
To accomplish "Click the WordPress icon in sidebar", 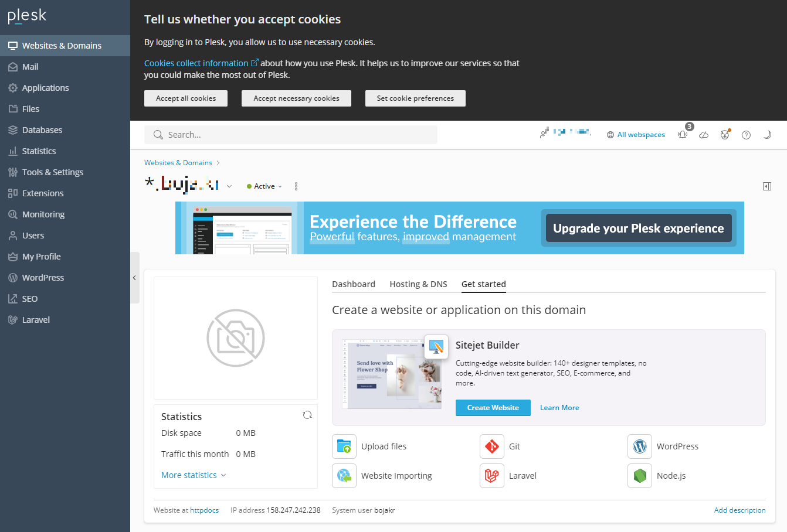I will pos(13,278).
